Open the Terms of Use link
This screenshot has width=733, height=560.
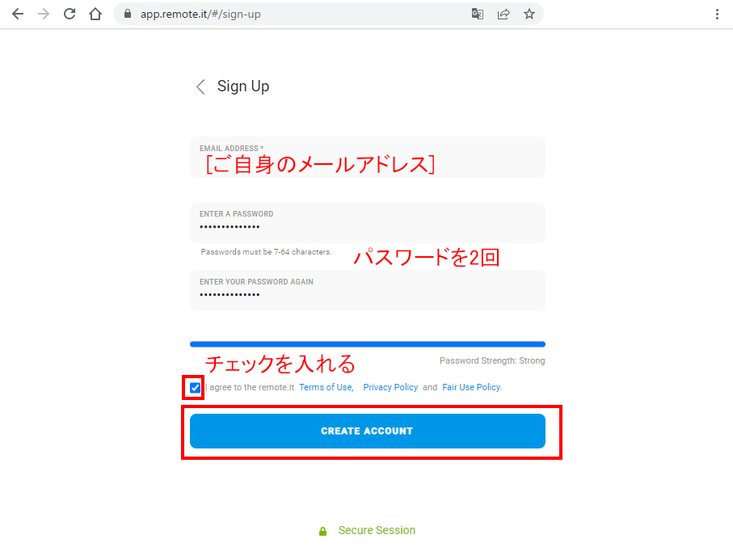point(326,388)
